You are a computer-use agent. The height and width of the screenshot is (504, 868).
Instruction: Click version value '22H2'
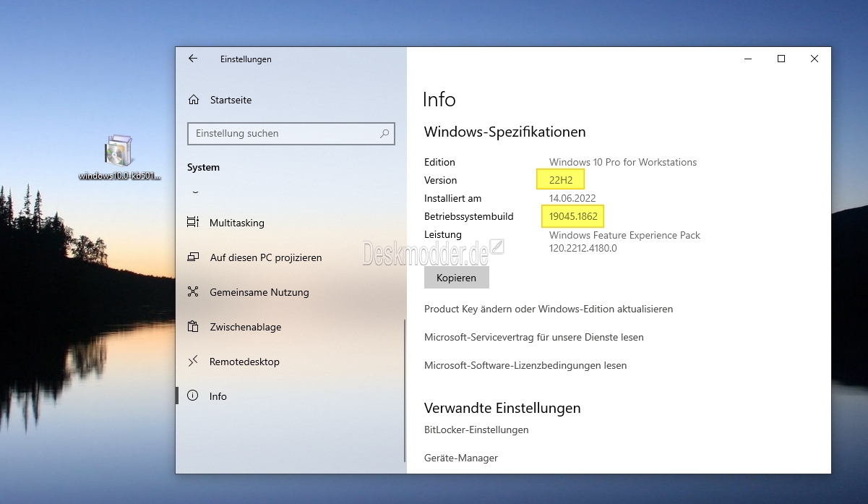(x=561, y=180)
